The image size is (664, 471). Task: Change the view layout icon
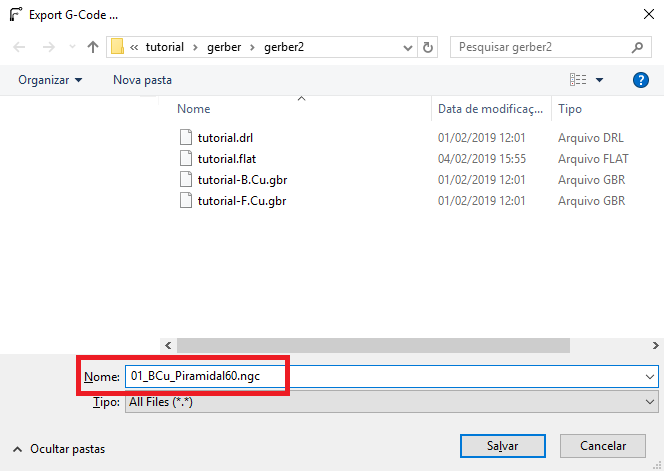click(578, 80)
